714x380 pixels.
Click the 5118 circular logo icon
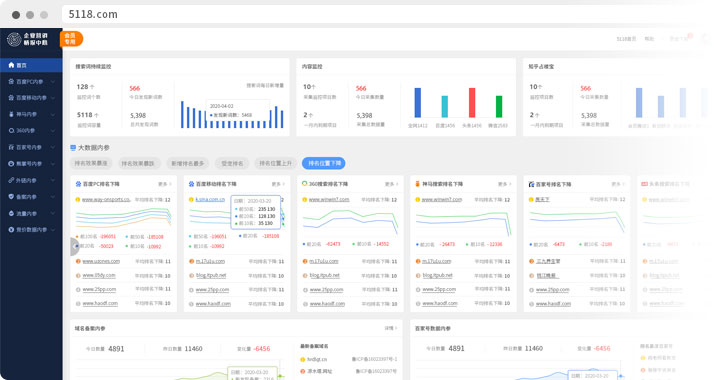click(14, 39)
